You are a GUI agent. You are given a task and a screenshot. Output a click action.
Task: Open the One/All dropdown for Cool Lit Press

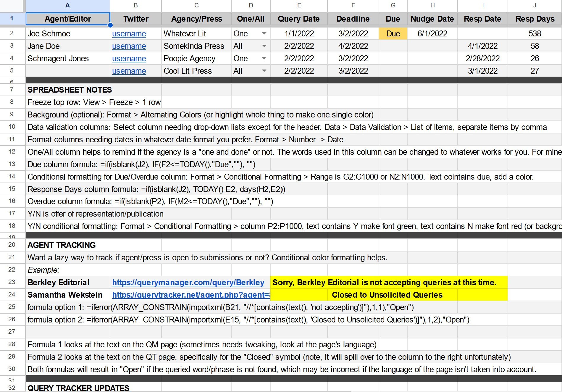(264, 71)
